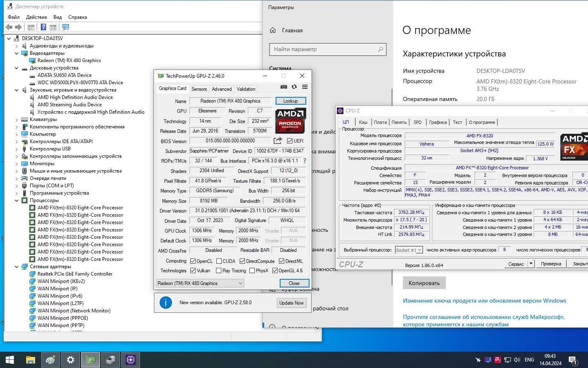Click scan for hardware changes monitor icon

(65, 27)
